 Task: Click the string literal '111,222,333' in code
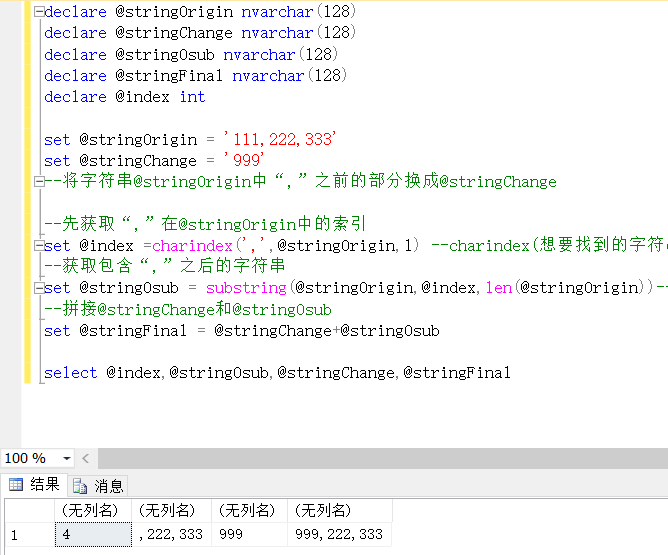click(x=280, y=139)
